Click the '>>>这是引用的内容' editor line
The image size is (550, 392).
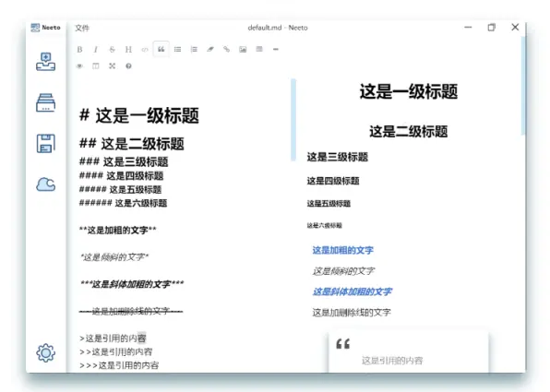119,365
